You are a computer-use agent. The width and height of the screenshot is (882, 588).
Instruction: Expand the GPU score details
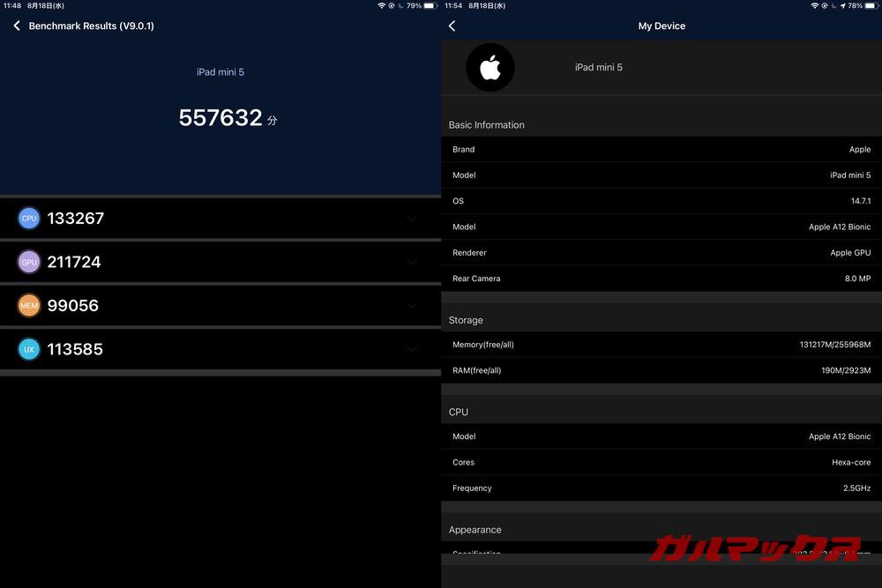click(x=412, y=262)
